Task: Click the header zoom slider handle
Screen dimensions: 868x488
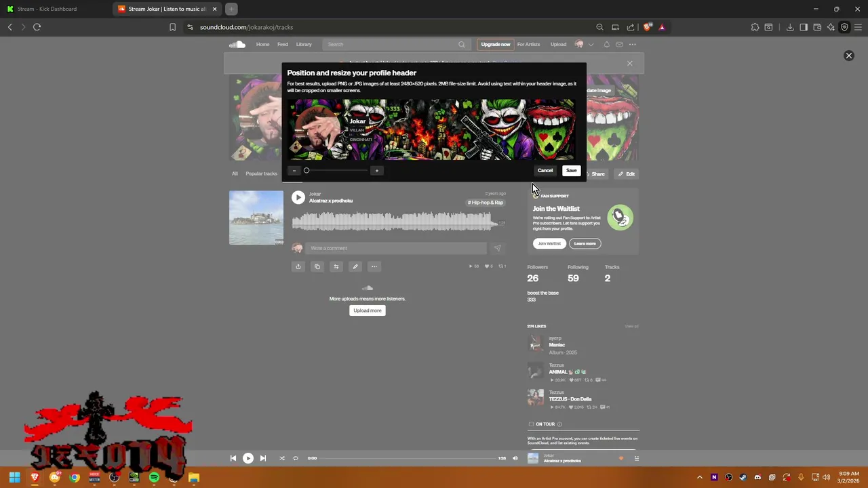Action: [307, 171]
